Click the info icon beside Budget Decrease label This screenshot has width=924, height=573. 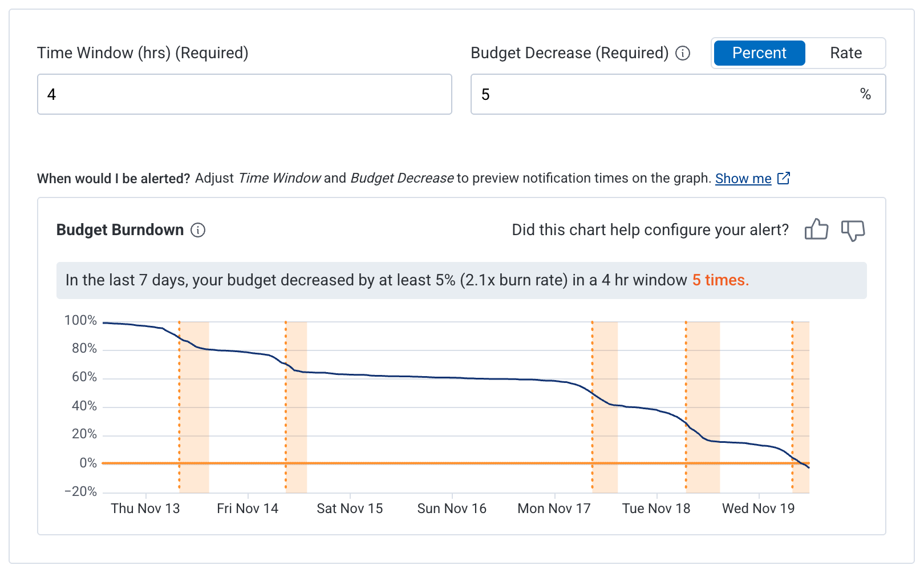tap(682, 53)
